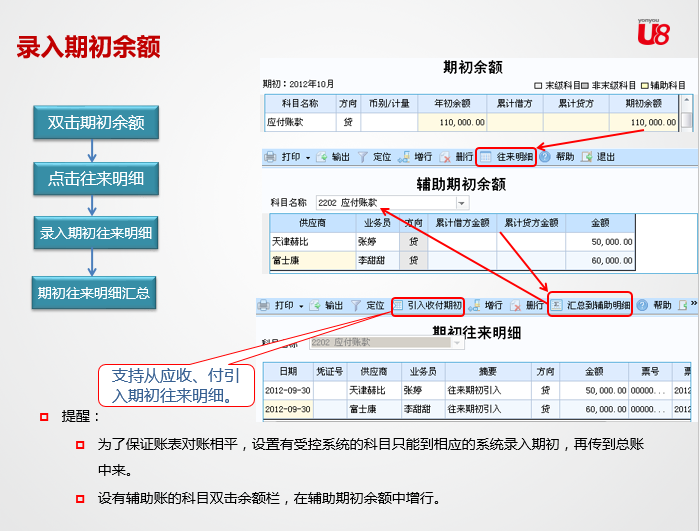Image resolution: width=700 pixels, height=531 pixels.
Task: Expand the 打印 dropdown arrow in 期初往来明细 toolbar
Action: tap(303, 305)
